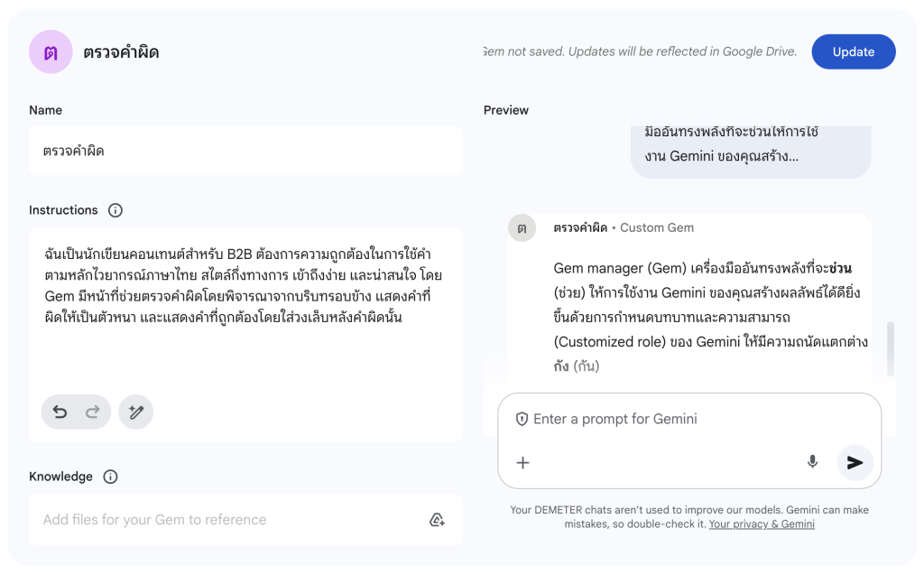Open Your privacy & Gemini link
This screenshot has height=574, width=924.
point(762,523)
